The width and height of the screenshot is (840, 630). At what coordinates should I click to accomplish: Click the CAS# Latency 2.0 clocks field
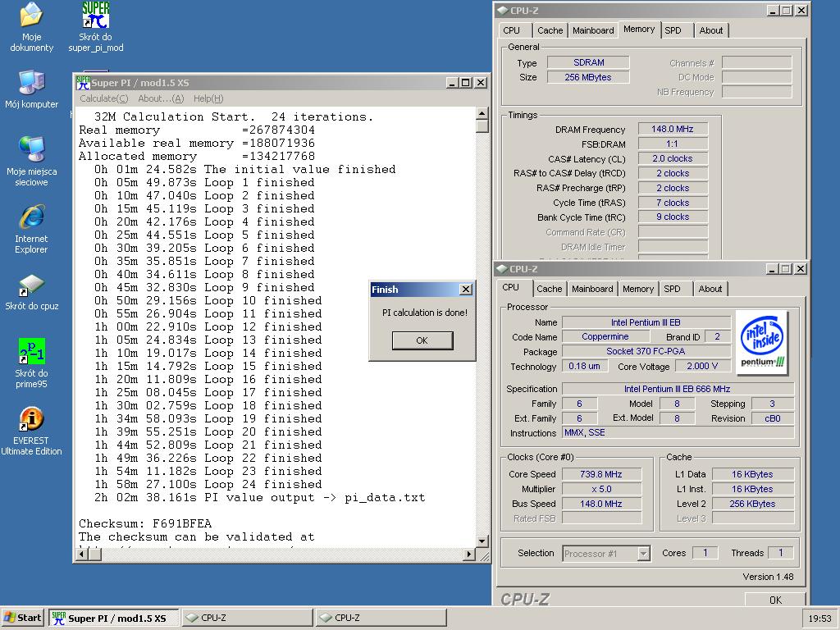673,158
